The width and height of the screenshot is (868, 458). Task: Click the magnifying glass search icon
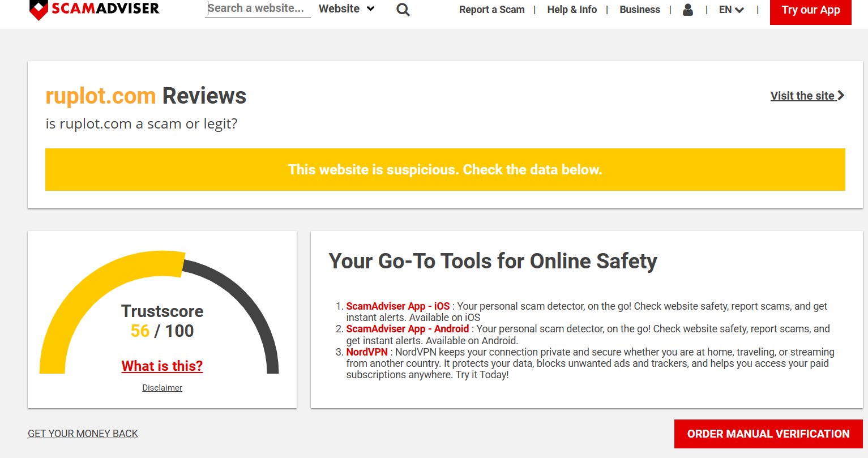click(403, 10)
